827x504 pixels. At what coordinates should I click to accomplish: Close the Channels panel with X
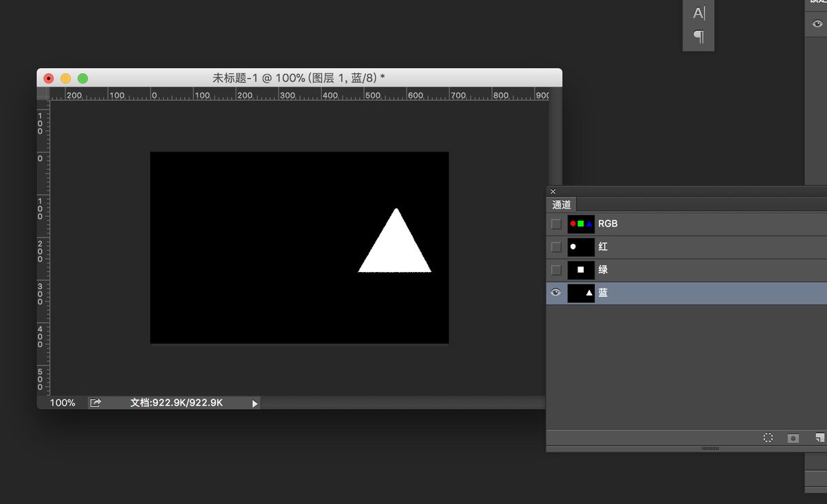[553, 191]
